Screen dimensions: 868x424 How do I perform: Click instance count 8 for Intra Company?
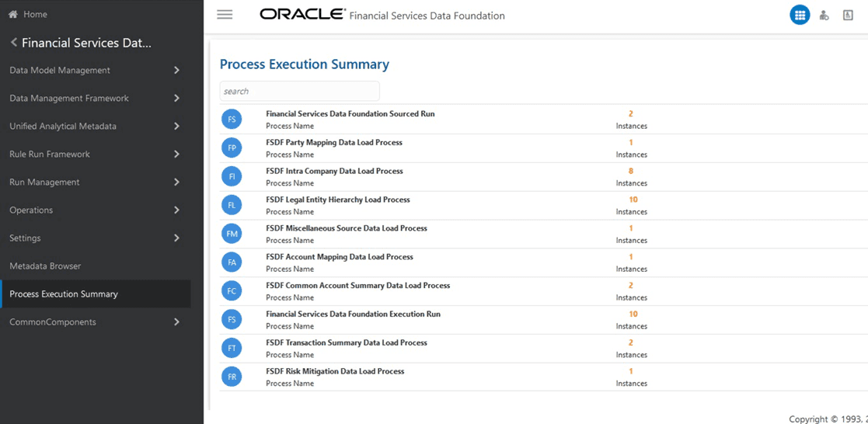(630, 172)
